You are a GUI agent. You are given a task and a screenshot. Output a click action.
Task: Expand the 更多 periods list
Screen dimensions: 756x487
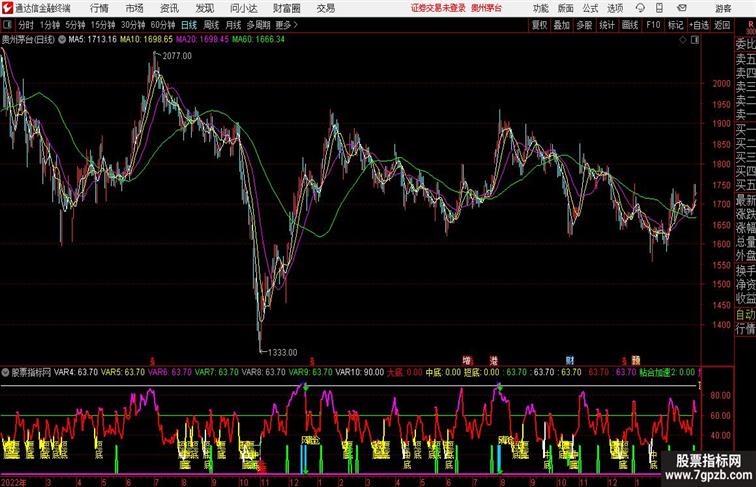[286, 25]
